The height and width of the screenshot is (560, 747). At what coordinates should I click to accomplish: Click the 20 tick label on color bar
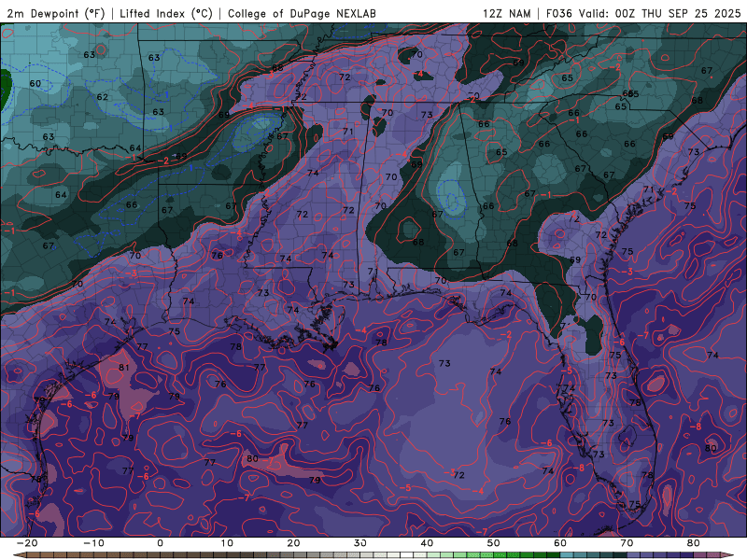(x=293, y=543)
